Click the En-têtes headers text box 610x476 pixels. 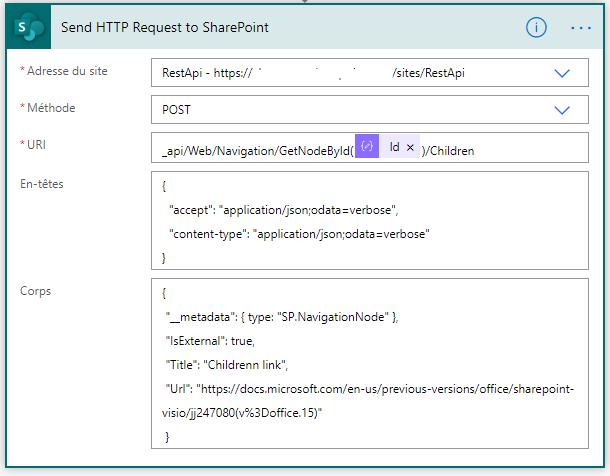[x=370, y=220]
